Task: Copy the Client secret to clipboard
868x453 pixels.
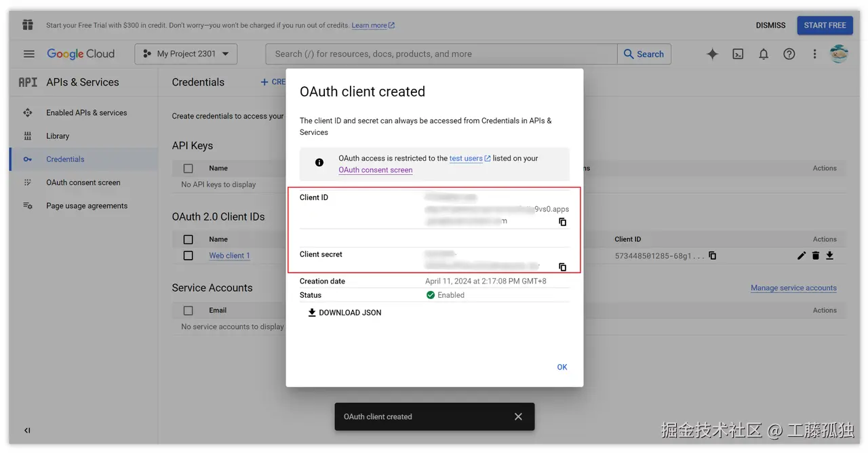Action: click(x=562, y=267)
